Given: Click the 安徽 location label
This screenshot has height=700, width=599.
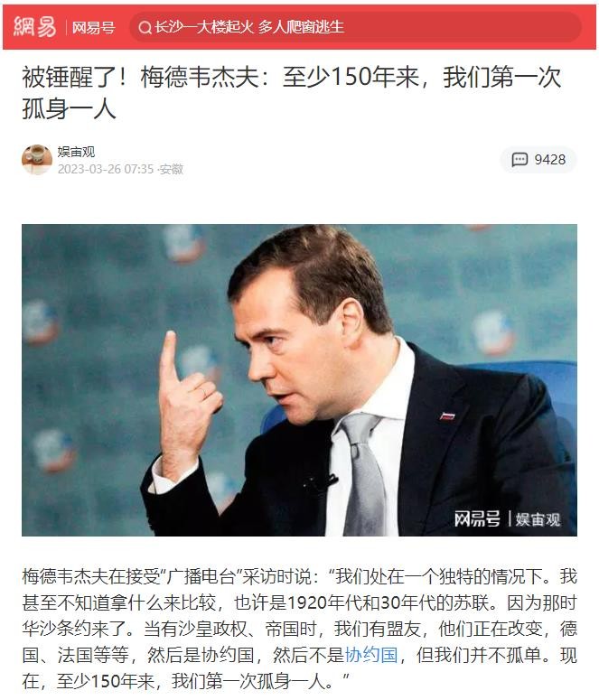Looking at the screenshot, I should point(172,169).
